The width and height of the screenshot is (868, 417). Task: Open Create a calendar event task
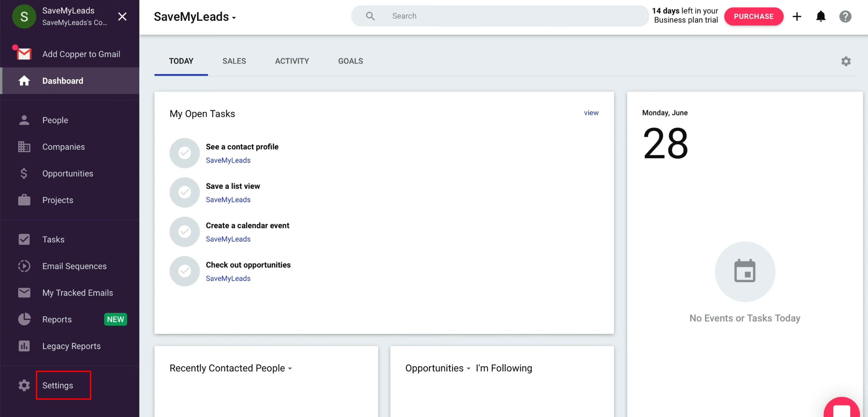(x=248, y=226)
